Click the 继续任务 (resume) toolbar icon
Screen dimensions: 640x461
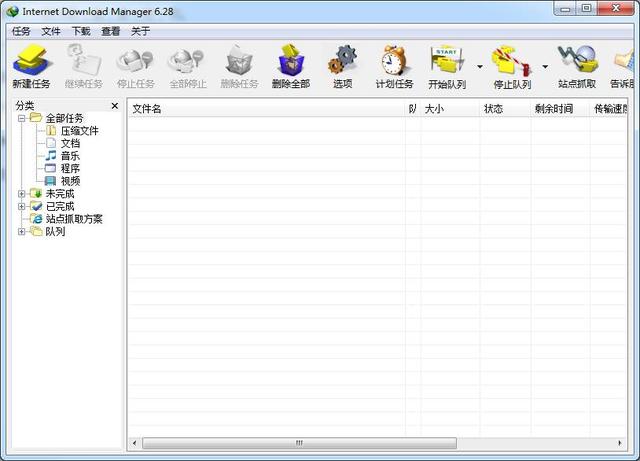84,66
